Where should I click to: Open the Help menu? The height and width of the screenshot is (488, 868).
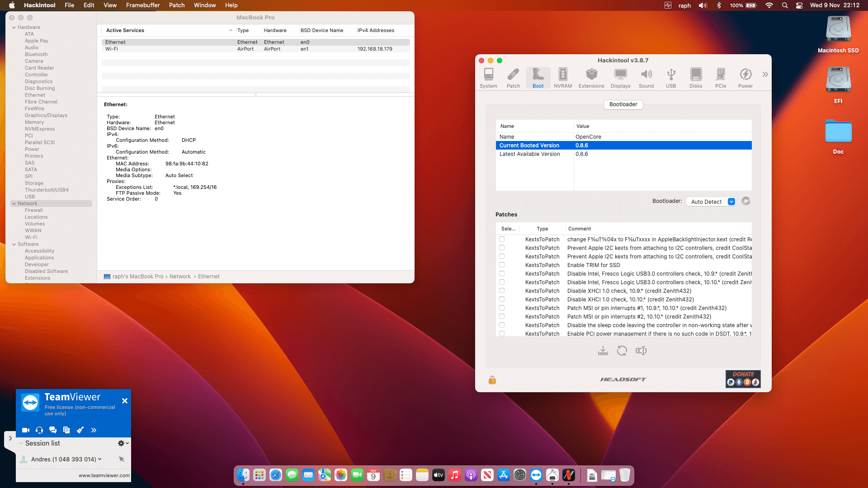pos(231,5)
